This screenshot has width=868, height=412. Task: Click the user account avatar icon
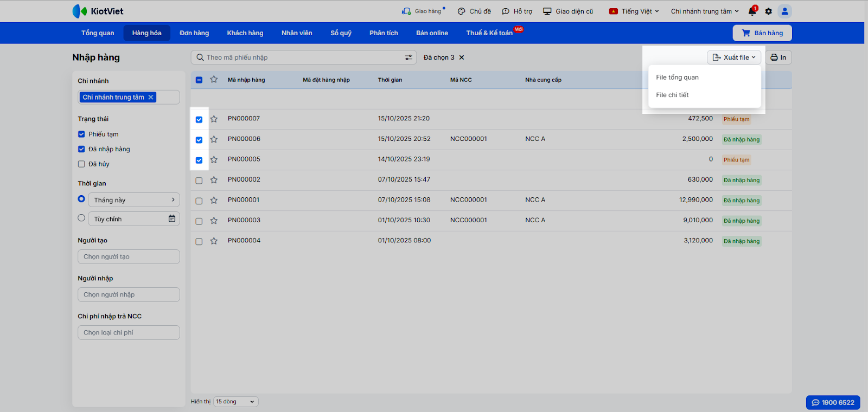point(784,11)
